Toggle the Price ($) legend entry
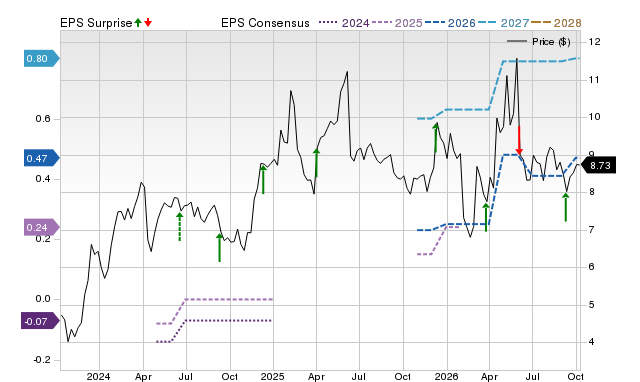Screen dimensions: 640x382 [538, 42]
